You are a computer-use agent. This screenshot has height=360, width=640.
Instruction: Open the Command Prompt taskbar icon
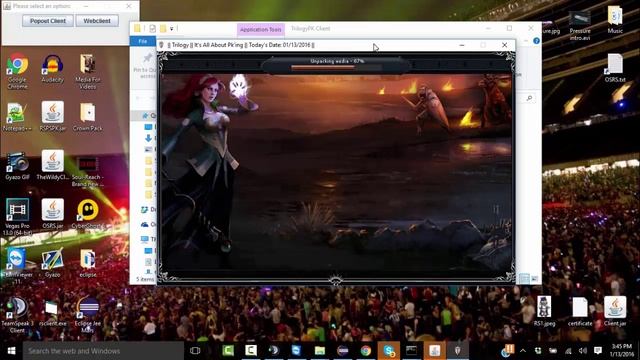411,351
